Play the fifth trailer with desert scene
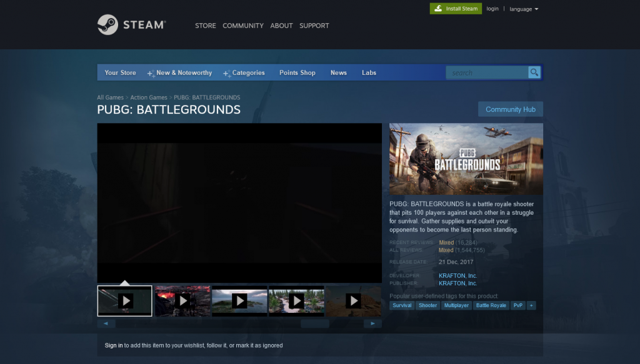The height and width of the screenshot is (364, 640). pos(354,301)
